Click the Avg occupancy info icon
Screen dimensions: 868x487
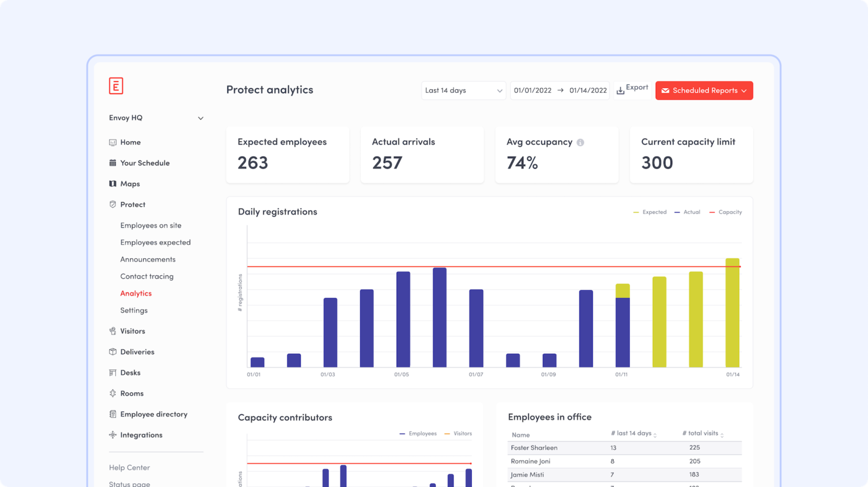point(580,143)
